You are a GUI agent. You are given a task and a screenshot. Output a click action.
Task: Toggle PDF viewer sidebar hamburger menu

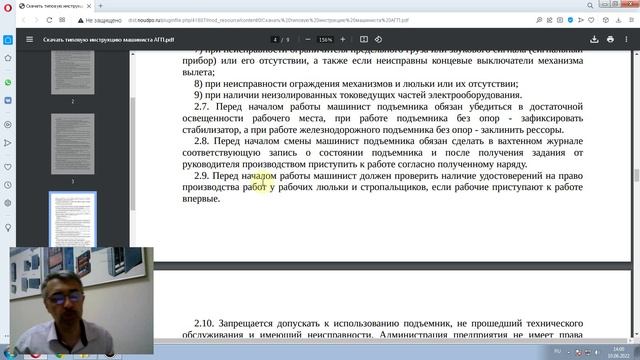[30, 40]
